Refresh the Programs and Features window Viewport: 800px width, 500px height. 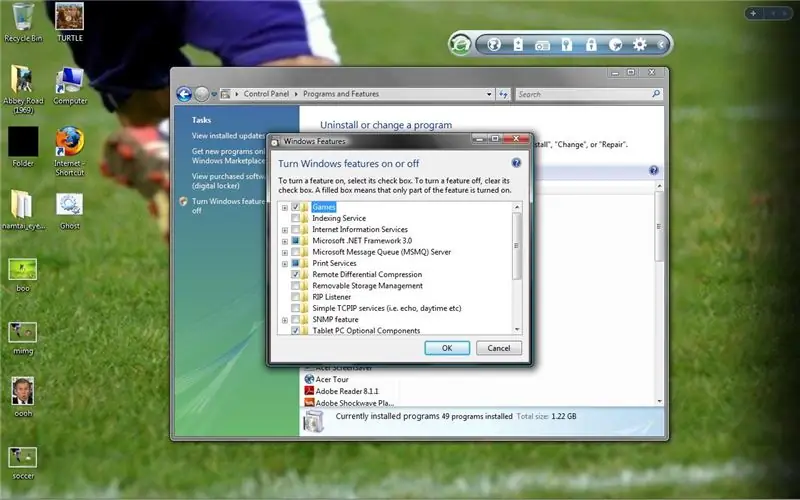(x=503, y=94)
